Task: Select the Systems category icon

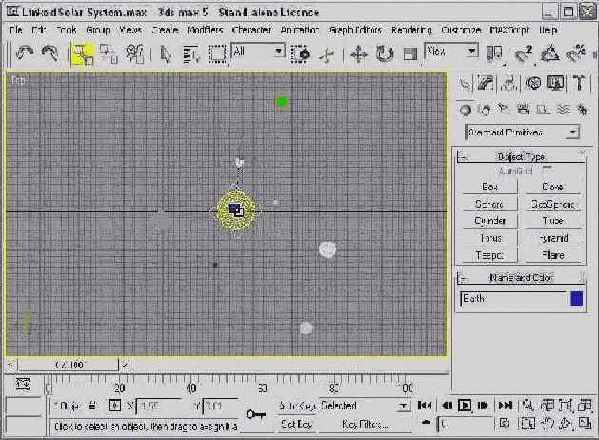Action: click(x=583, y=110)
